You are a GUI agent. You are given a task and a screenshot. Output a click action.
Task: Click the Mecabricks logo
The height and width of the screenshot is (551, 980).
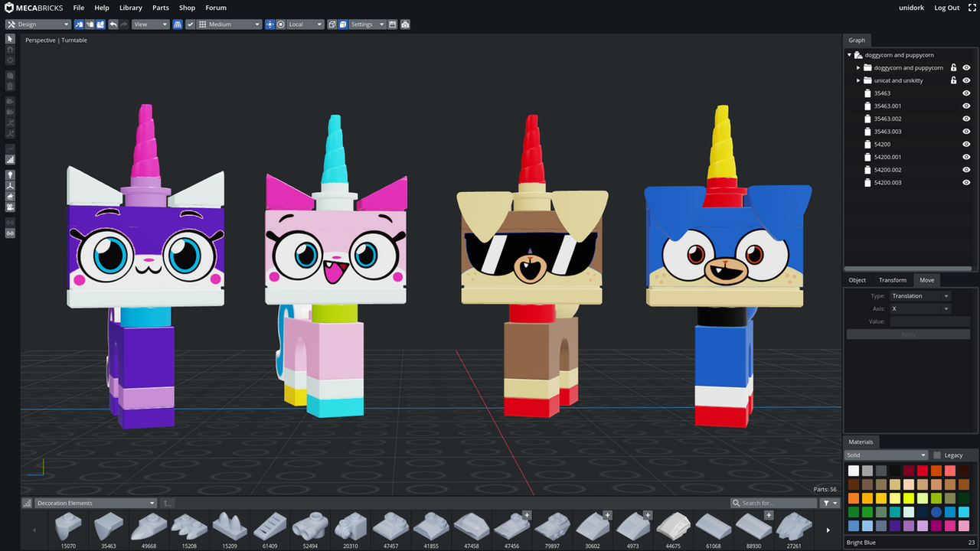point(32,8)
